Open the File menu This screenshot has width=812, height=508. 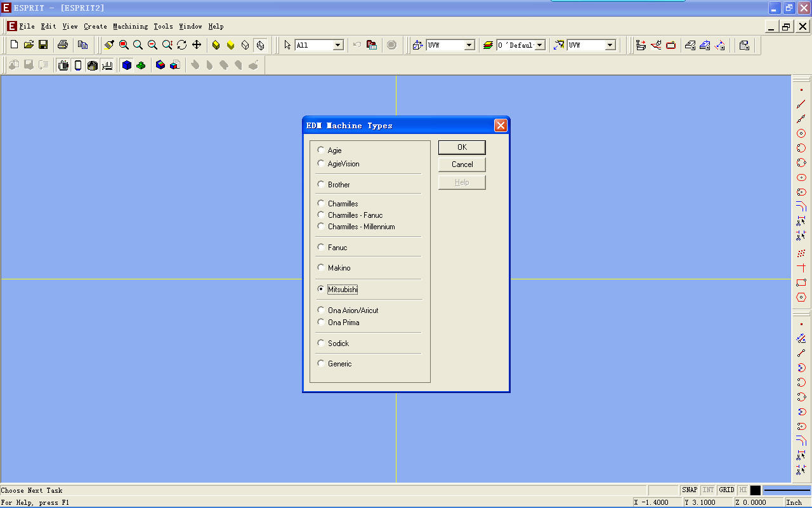[x=27, y=27]
